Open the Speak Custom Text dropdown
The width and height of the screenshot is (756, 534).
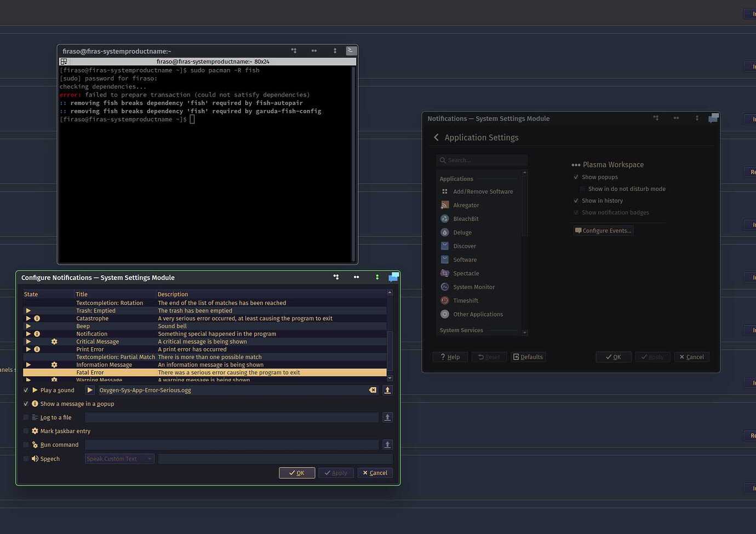[119, 458]
